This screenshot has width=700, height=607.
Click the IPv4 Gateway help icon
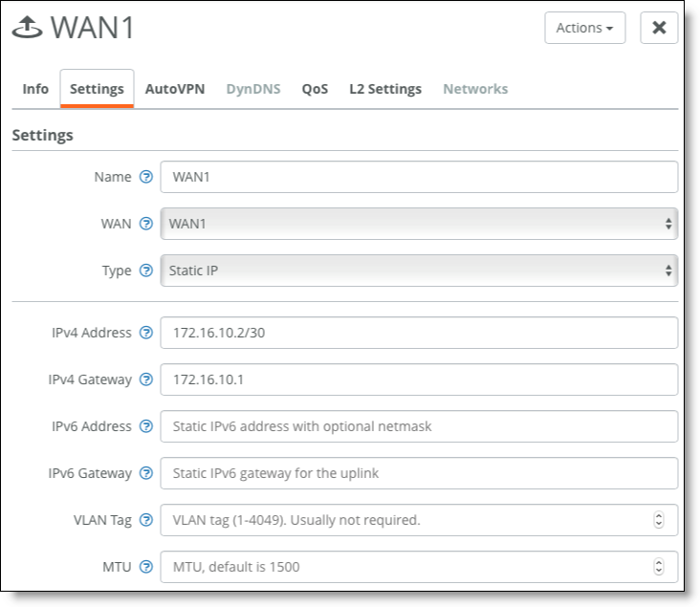pyautogui.click(x=146, y=379)
